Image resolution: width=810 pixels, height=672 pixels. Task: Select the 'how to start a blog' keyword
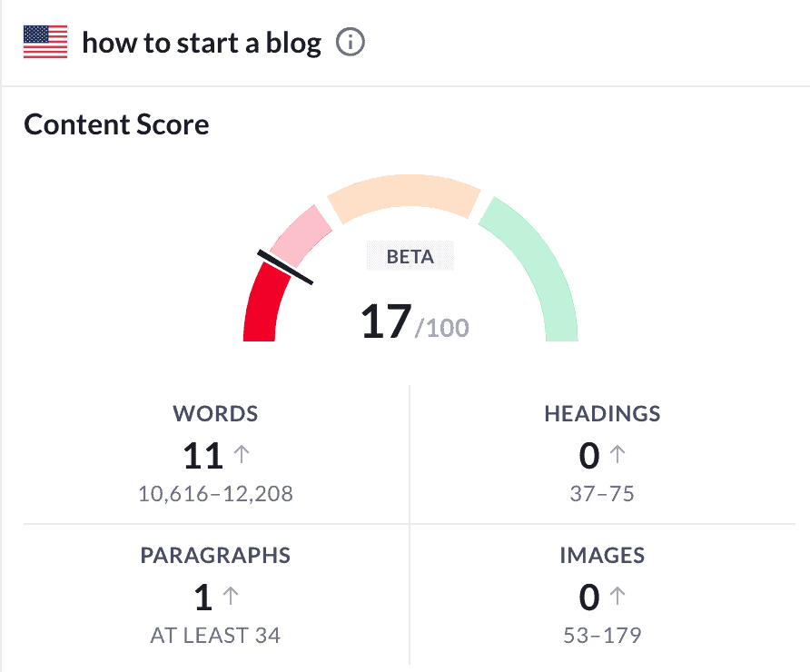202,43
